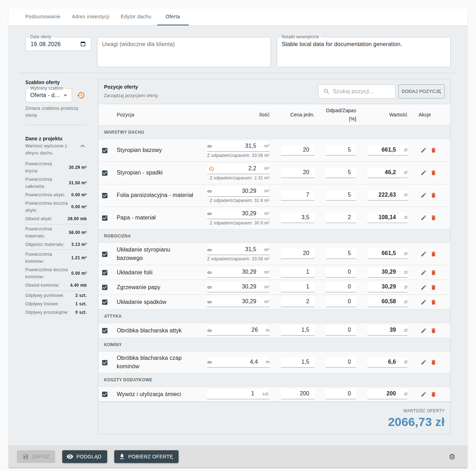Toggle the Wywóz i utylizacja śmieci checkbox
476x471 pixels.
point(105,394)
